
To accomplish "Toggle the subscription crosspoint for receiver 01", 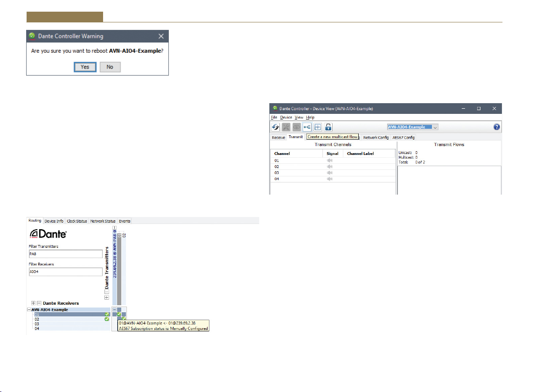I will pos(119,315).
